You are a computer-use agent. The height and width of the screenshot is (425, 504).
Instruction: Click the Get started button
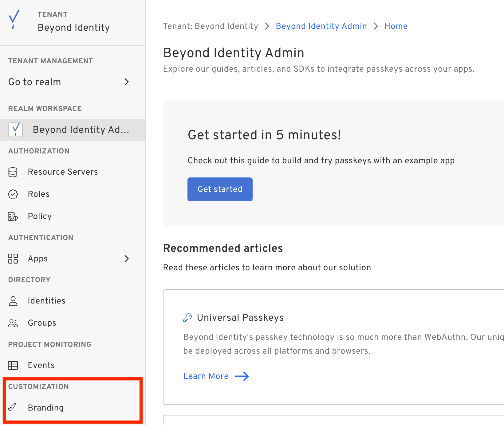[x=220, y=189]
